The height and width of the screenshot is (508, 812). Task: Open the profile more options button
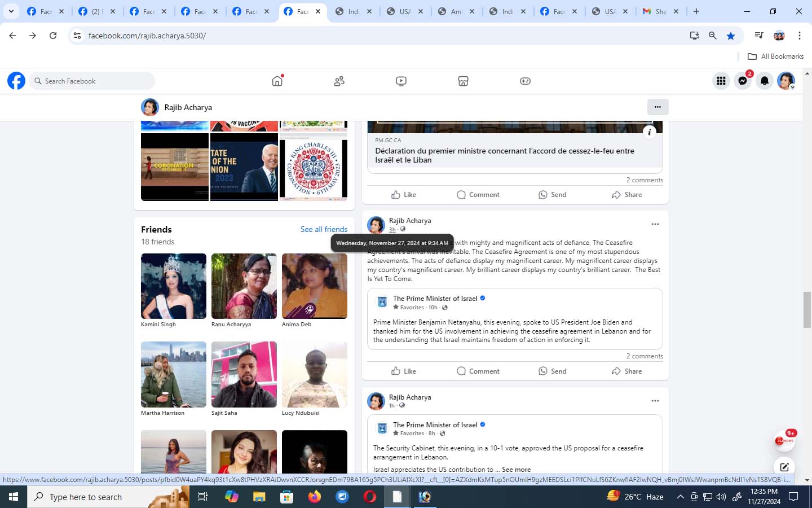(x=657, y=107)
